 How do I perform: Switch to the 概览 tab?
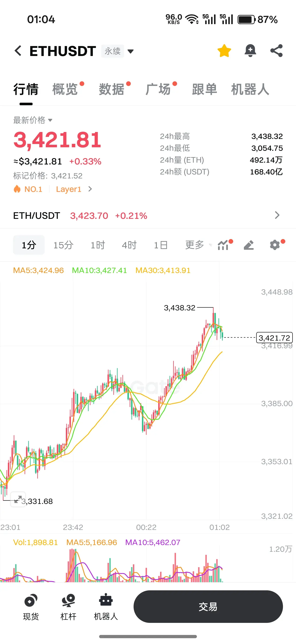[x=65, y=89]
